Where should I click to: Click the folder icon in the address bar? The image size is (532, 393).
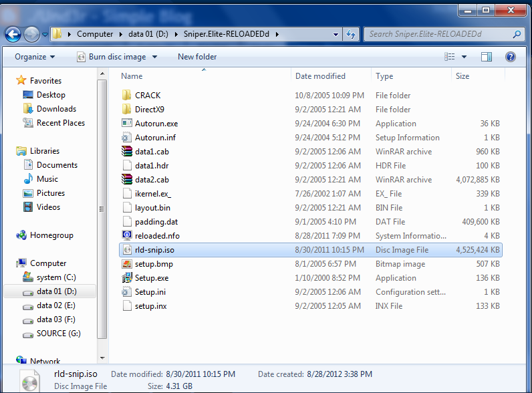[x=57, y=33]
